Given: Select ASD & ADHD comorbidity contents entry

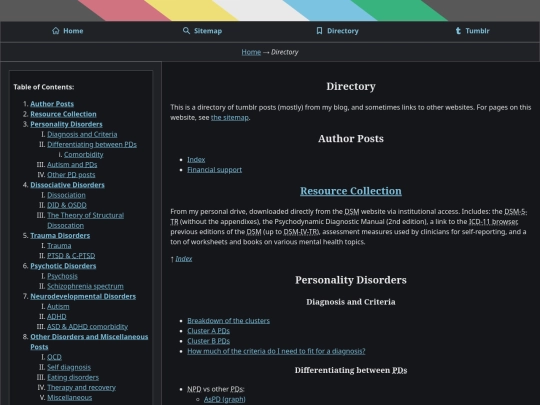Looking at the screenshot, I should (87, 327).
